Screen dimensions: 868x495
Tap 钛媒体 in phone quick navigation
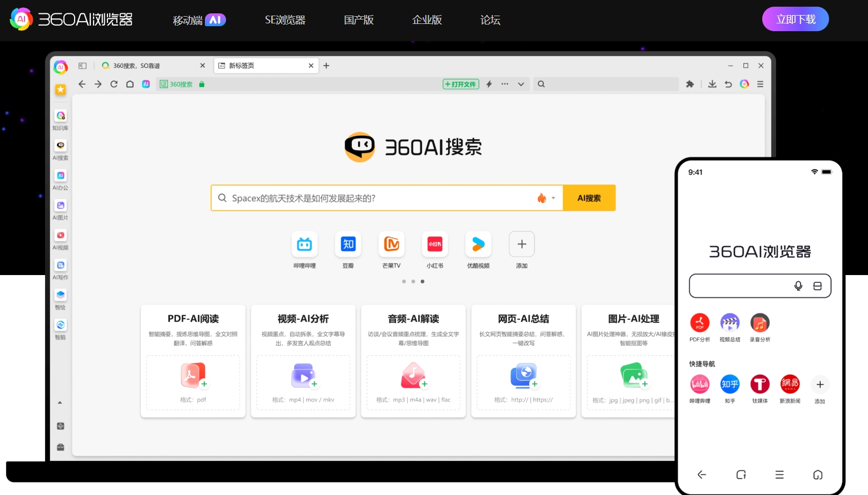click(760, 389)
